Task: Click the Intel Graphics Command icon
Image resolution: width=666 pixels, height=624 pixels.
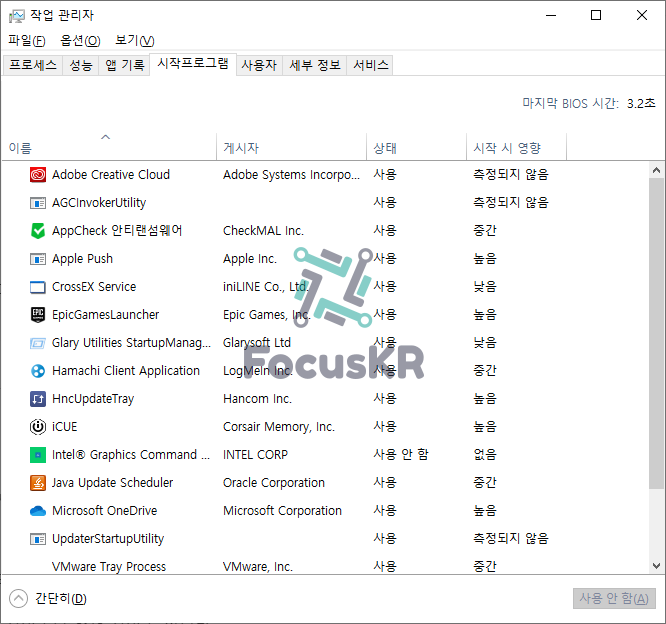Action: (x=38, y=455)
